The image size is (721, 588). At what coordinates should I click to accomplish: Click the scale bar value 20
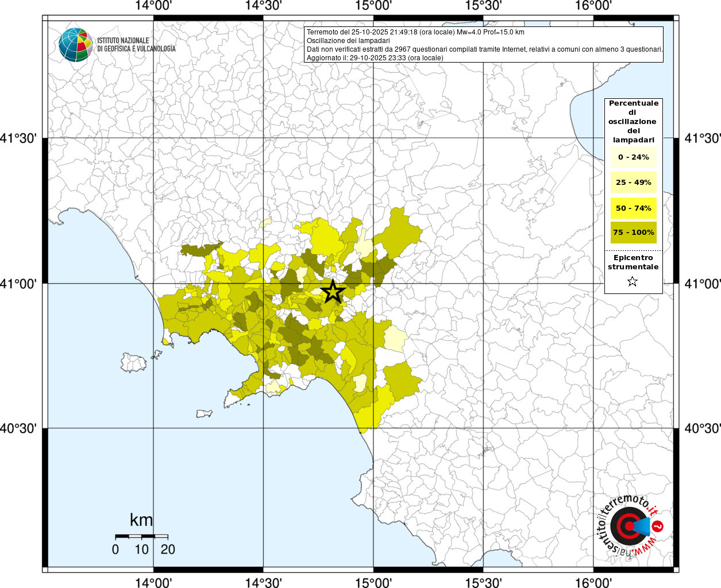point(168,550)
